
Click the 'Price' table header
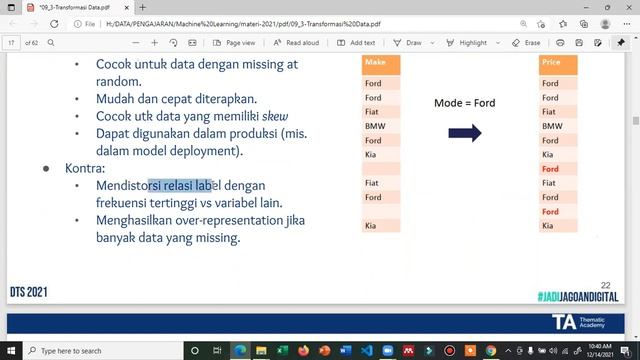[558, 65]
